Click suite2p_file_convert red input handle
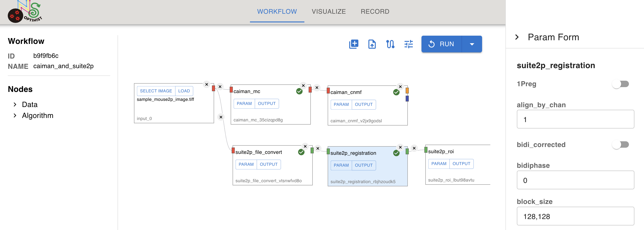This screenshot has height=230, width=644. pyautogui.click(x=233, y=150)
